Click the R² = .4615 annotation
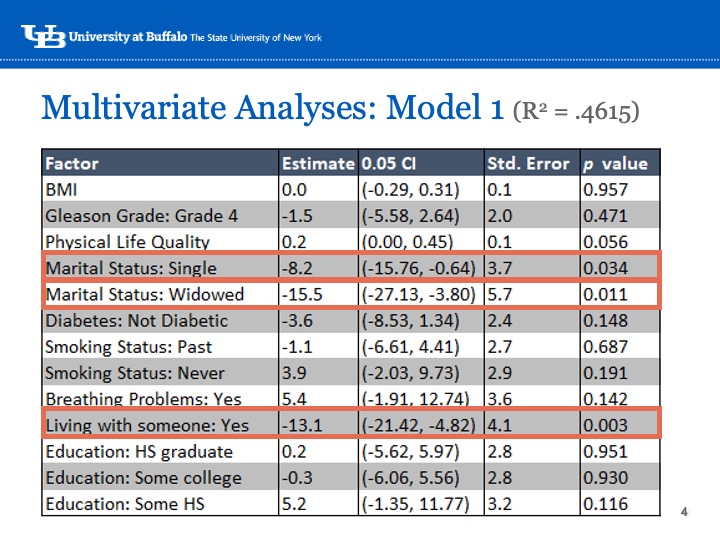 [x=575, y=110]
